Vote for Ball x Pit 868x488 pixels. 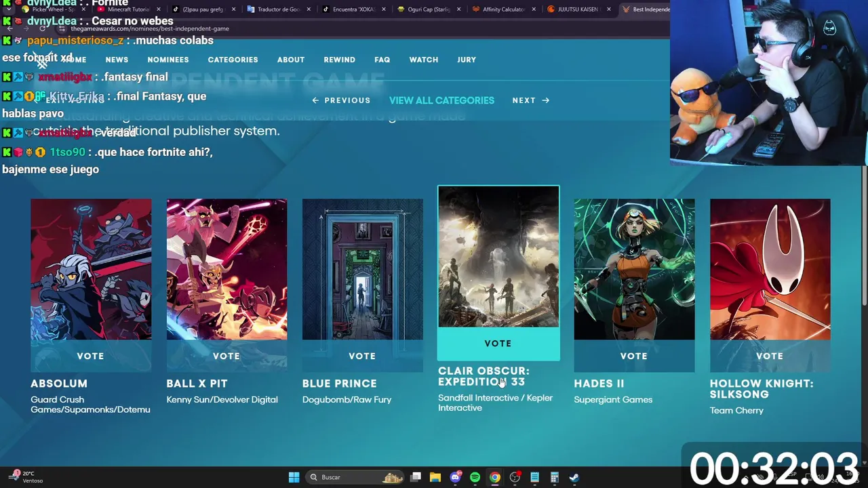coord(226,356)
